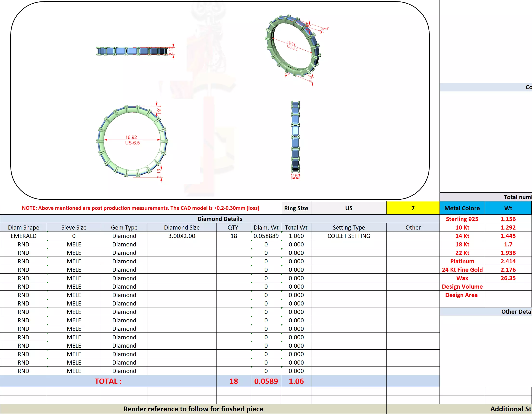This screenshot has height=414, width=532.
Task: Select the Sieve Size column header
Action: click(x=74, y=227)
